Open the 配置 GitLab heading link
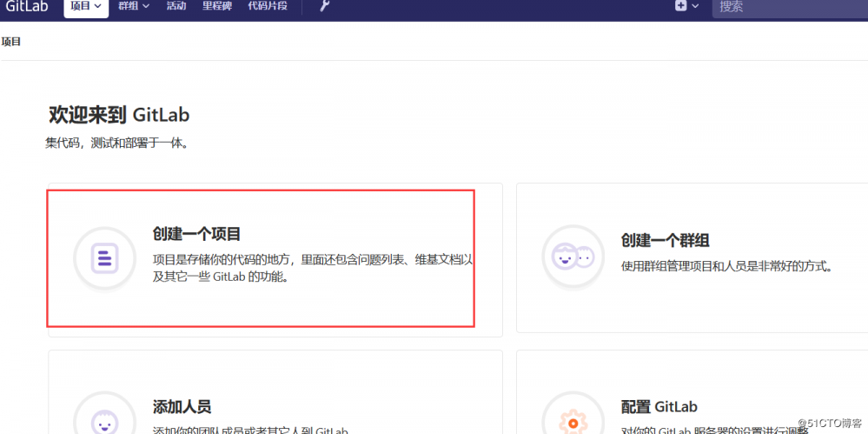 (x=659, y=407)
